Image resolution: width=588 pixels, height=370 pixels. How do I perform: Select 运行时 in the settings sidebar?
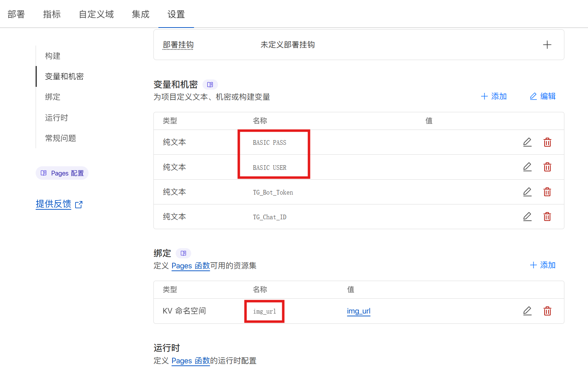[x=56, y=118]
